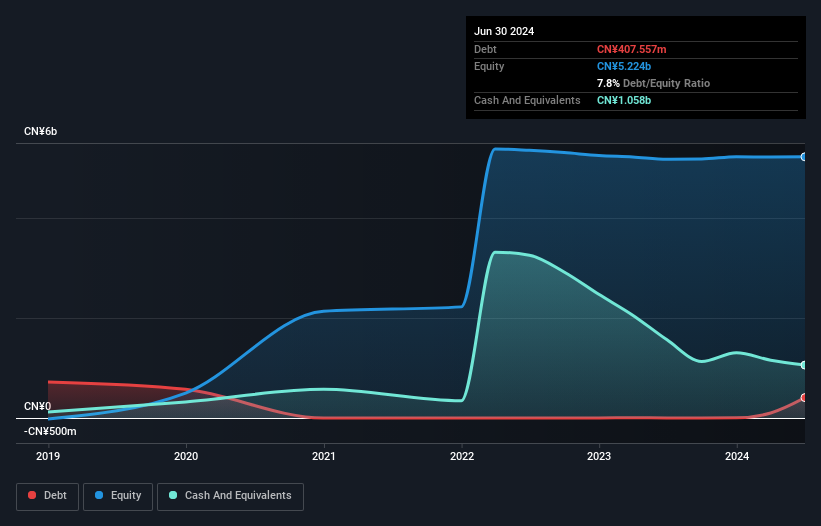Click the teal Cash legend dot
This screenshot has height=526, width=821.
tap(173, 495)
